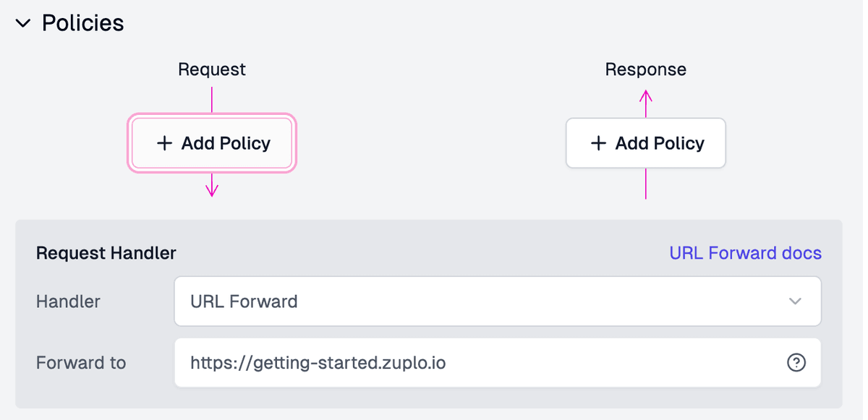The height and width of the screenshot is (420, 868).
Task: Click the dropdown arrow on the Handler field
Action: pyautogui.click(x=797, y=301)
